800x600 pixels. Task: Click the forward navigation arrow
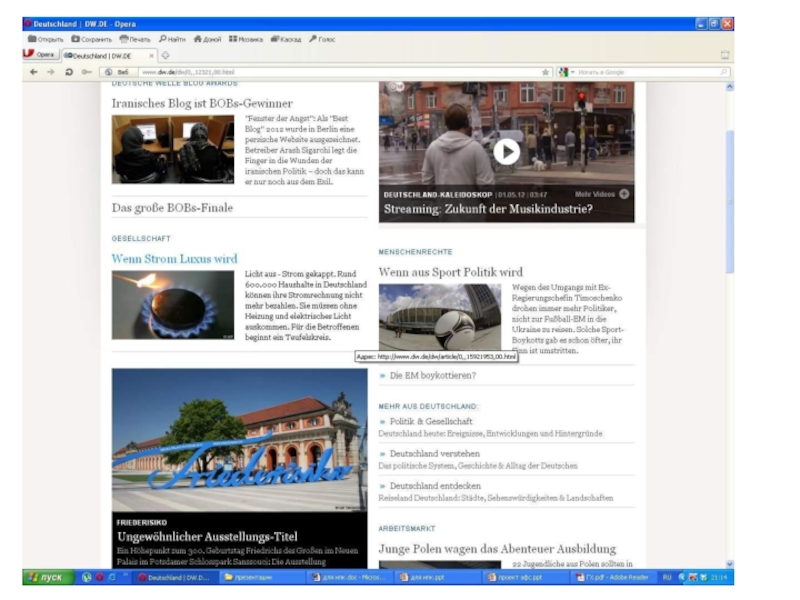[51, 72]
